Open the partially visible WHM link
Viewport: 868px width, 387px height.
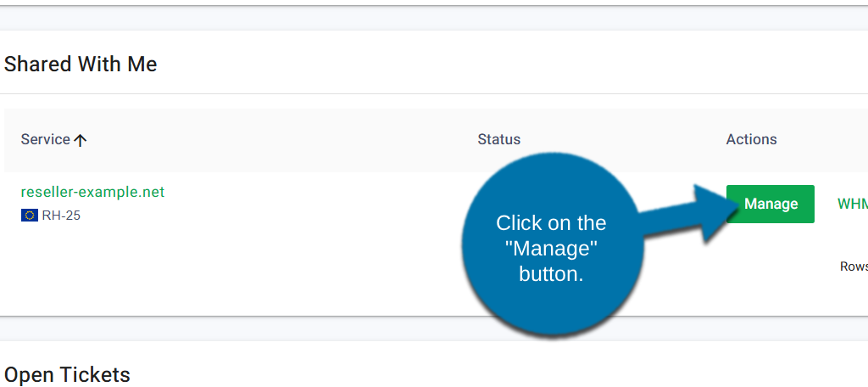point(852,204)
